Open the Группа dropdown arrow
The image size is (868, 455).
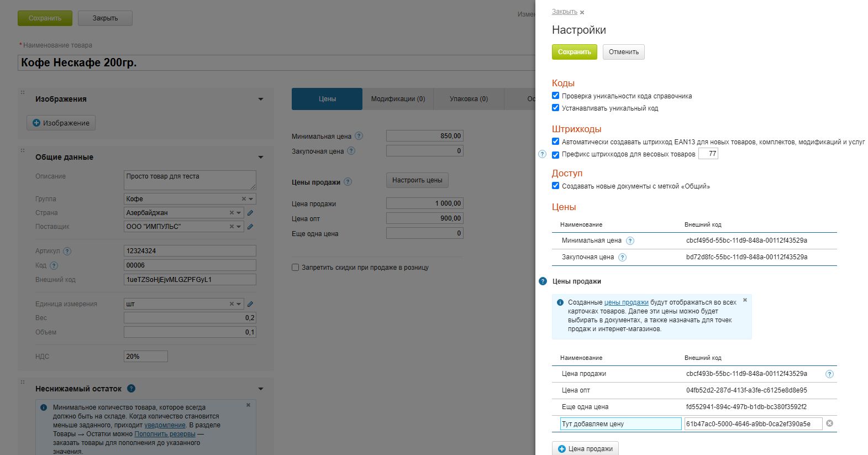pos(251,199)
